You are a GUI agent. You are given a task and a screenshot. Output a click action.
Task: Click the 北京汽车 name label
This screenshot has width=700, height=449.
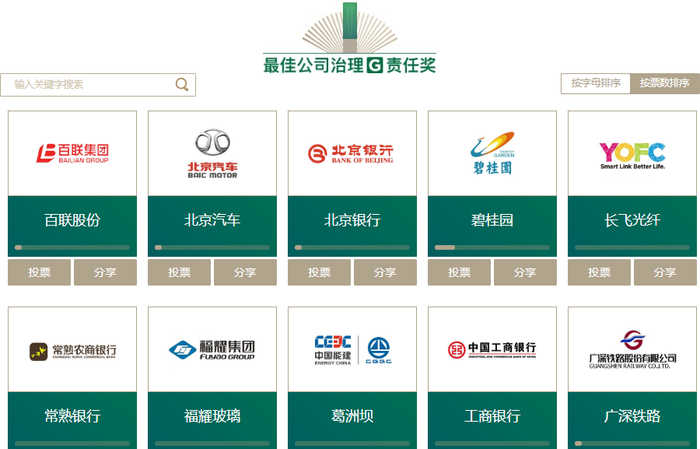[x=212, y=220]
